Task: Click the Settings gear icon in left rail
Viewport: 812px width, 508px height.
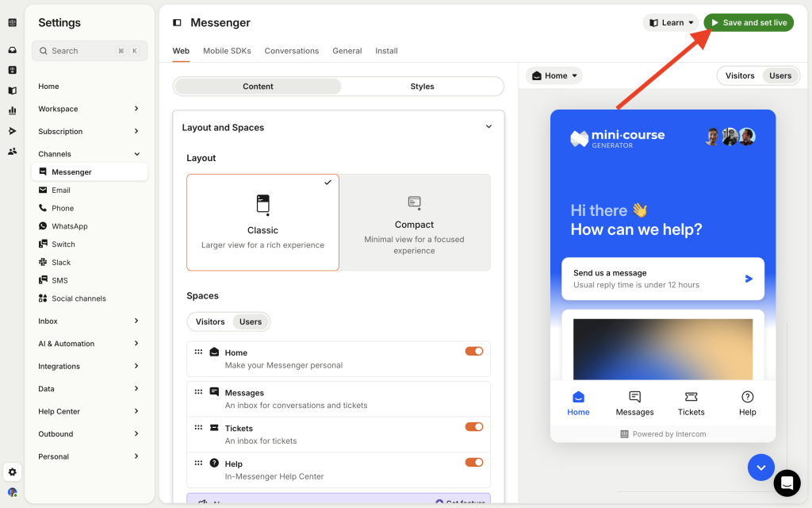Action: 13,471
